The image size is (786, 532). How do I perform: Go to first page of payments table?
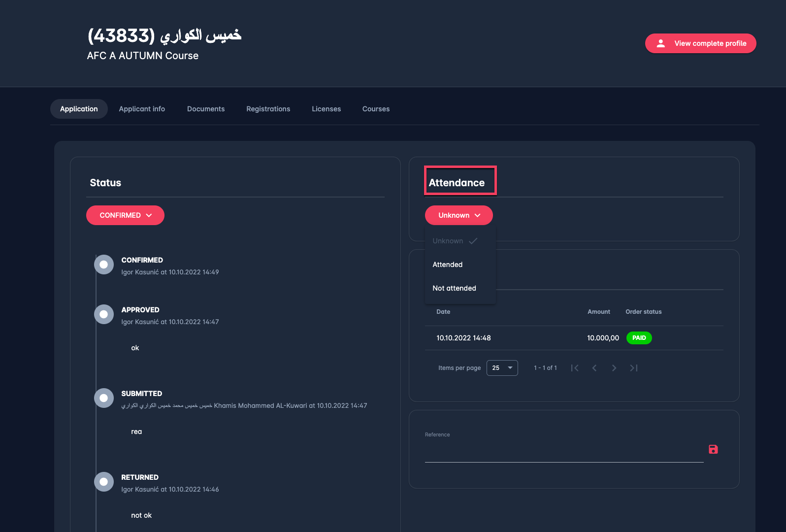click(575, 368)
